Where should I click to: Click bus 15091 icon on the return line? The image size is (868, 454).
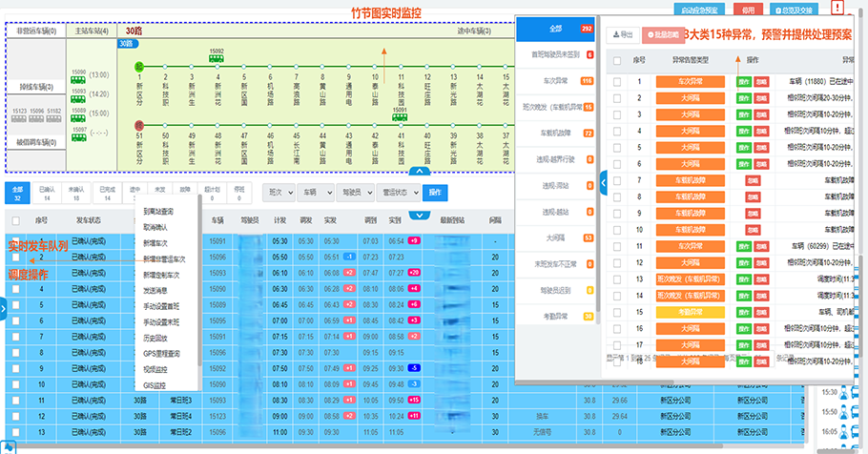point(402,117)
